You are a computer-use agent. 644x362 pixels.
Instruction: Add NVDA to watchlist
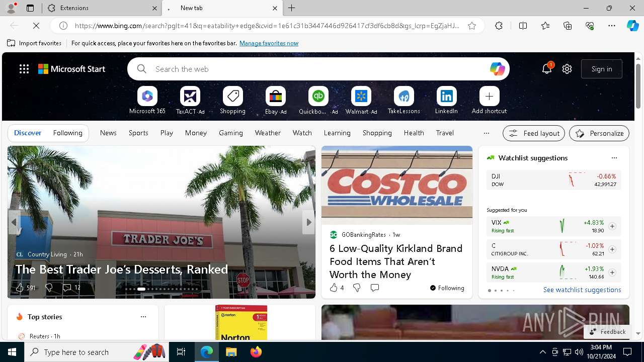pyautogui.click(x=612, y=273)
